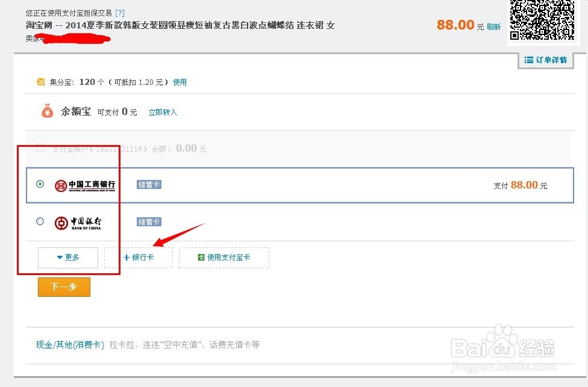The height and width of the screenshot is (387, 588).
Task: Transfer funds via 立即转入 link
Action: (163, 112)
